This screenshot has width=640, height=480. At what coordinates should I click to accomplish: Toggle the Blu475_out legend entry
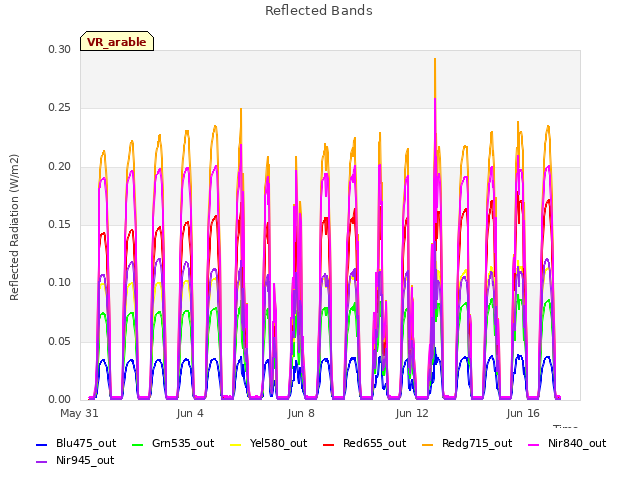pos(76,444)
